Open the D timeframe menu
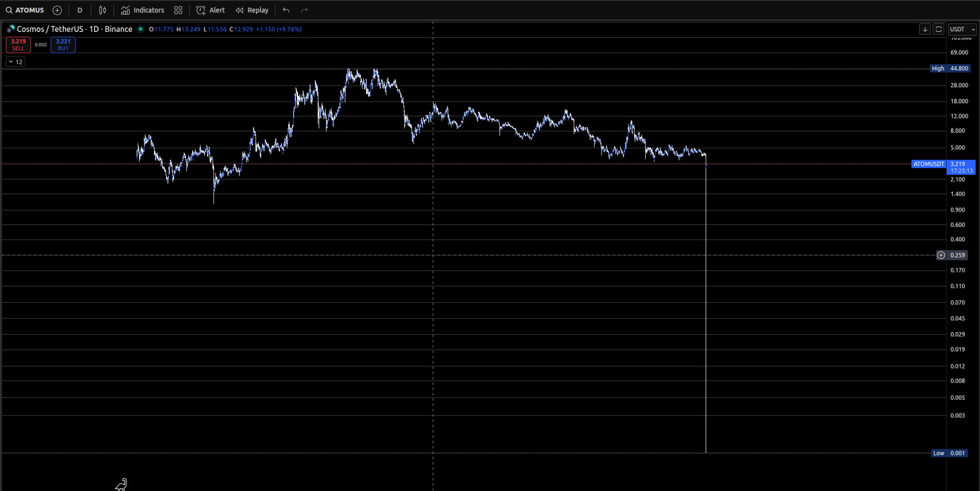 click(79, 10)
